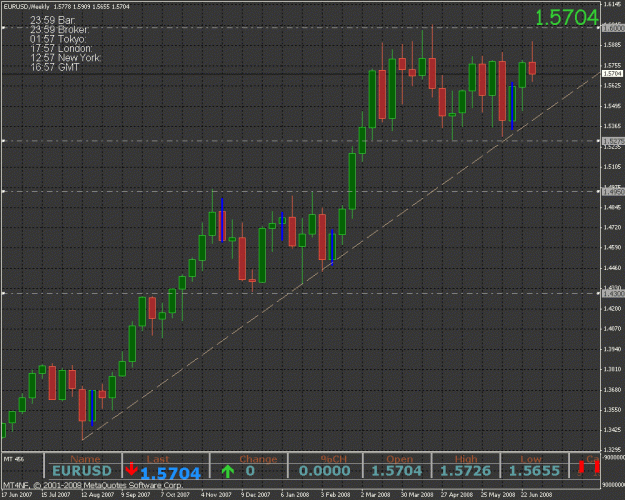Click the '2 Mar 2008' date label

376,495
